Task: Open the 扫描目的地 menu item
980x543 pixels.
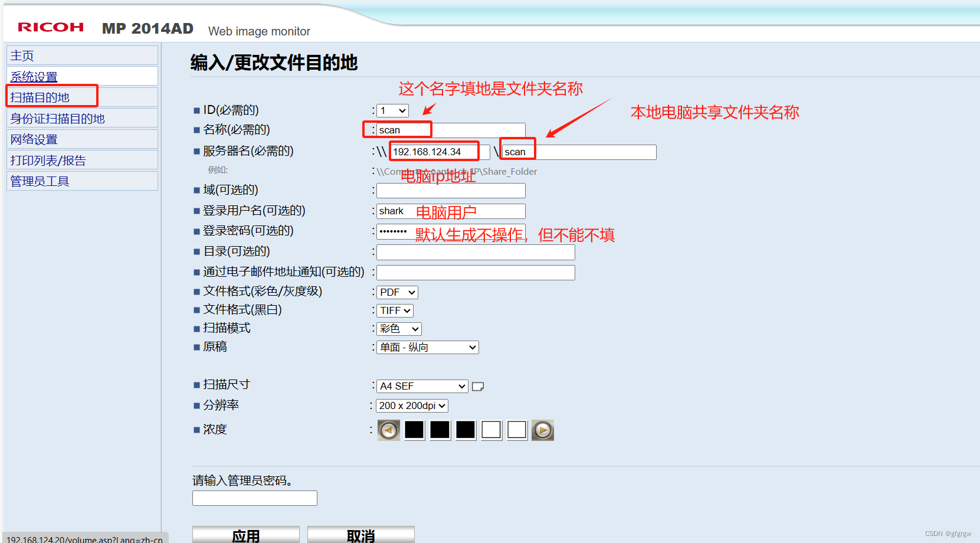Action: click(83, 97)
